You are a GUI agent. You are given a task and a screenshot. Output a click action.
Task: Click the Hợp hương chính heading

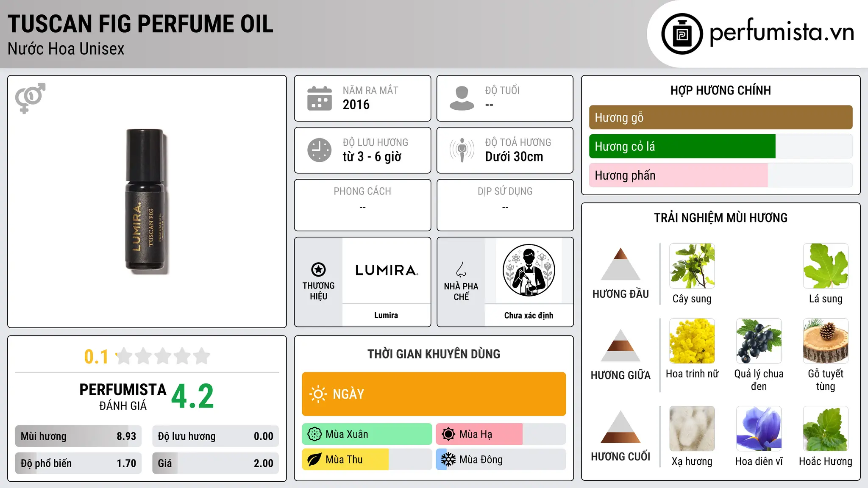(x=721, y=90)
